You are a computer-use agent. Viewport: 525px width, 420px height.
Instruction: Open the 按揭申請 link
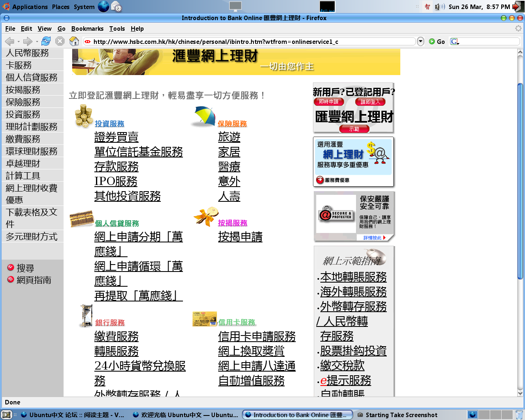(x=240, y=237)
